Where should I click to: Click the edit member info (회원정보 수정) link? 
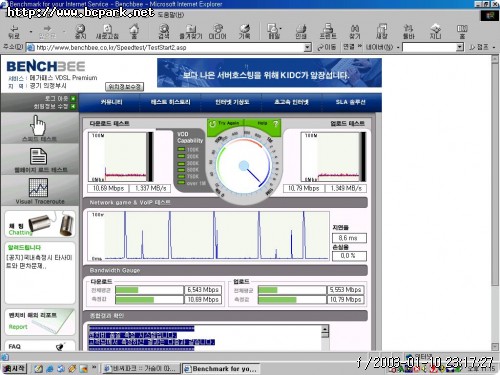pos(54,106)
